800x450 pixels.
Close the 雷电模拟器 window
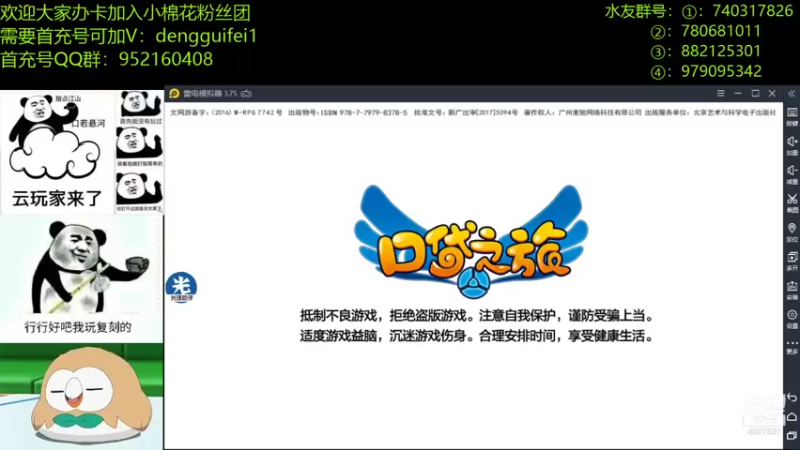tap(772, 93)
